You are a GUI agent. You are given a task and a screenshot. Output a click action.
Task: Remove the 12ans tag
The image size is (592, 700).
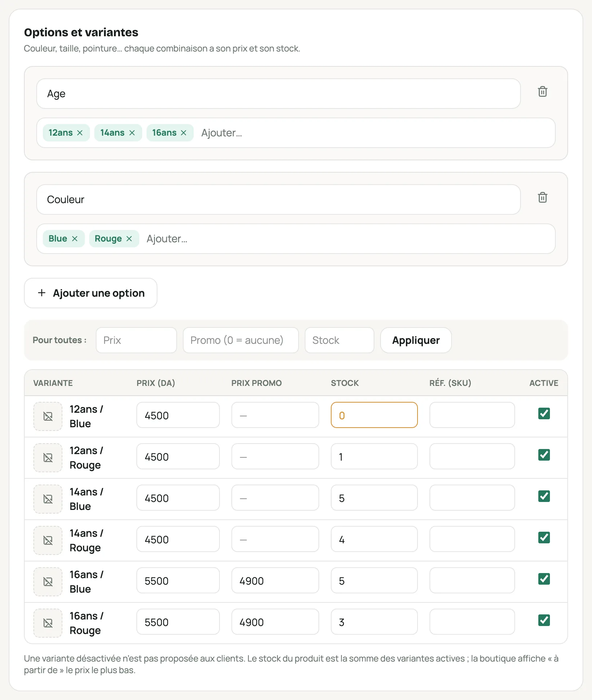tap(80, 133)
